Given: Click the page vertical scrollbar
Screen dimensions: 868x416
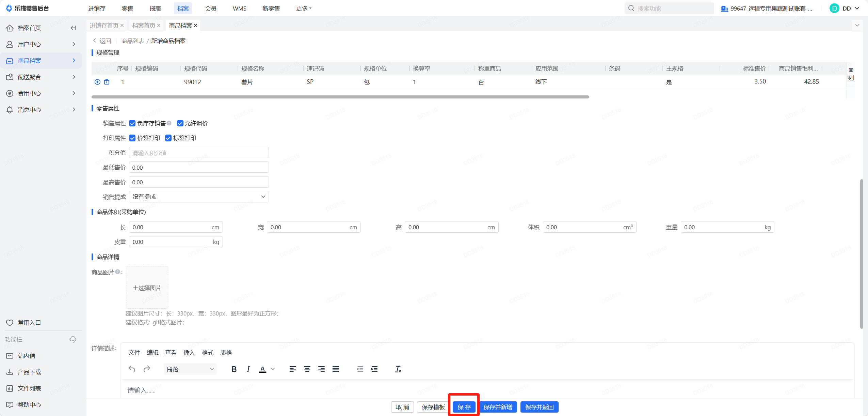Looking at the screenshot, I should click(862, 254).
